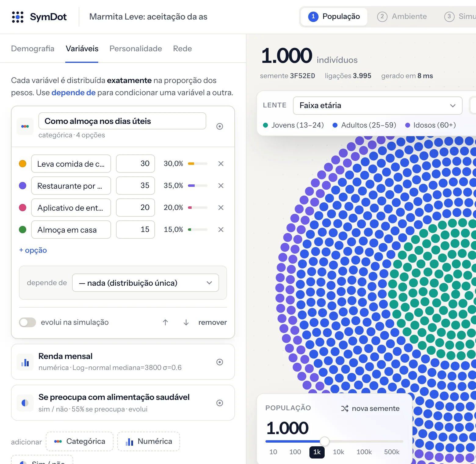Click the pink swatch for Aplicativo de ent
476x464 pixels.
point(23,208)
